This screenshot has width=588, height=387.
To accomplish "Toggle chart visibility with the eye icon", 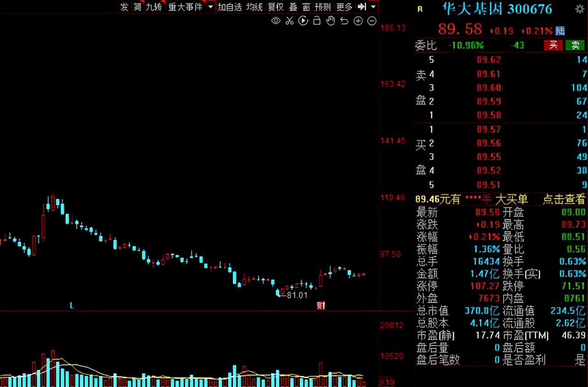I will (x=276, y=21).
